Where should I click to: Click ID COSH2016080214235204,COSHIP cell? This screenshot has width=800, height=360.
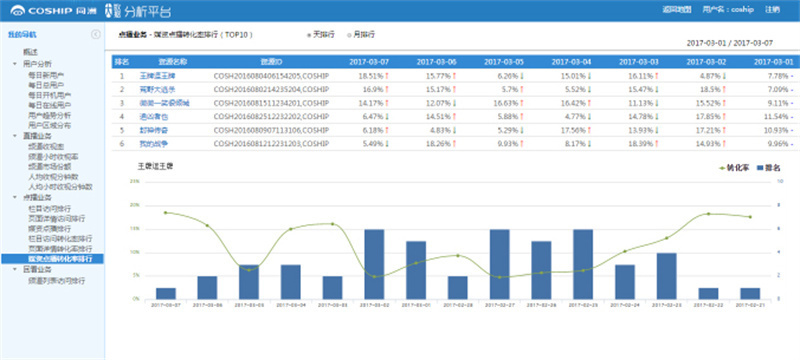pyautogui.click(x=271, y=90)
